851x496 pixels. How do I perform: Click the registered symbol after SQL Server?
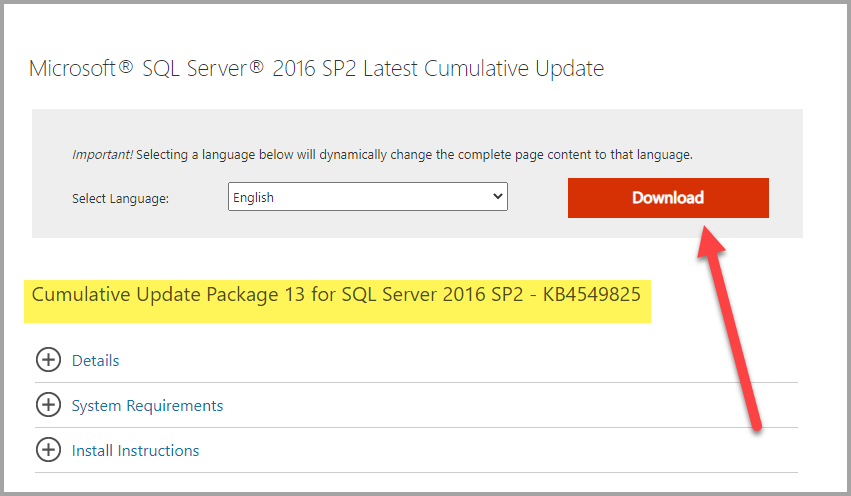[x=256, y=67]
